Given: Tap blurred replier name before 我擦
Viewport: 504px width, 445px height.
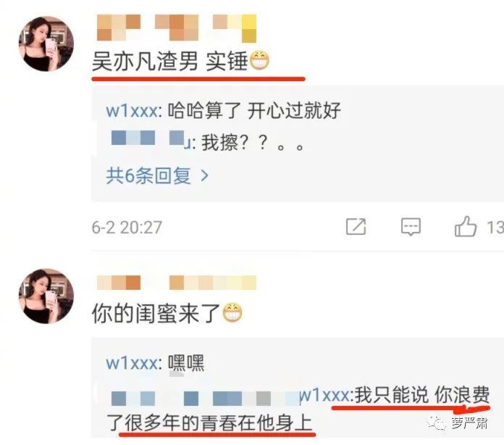Looking at the screenshot, I should coord(151,139).
